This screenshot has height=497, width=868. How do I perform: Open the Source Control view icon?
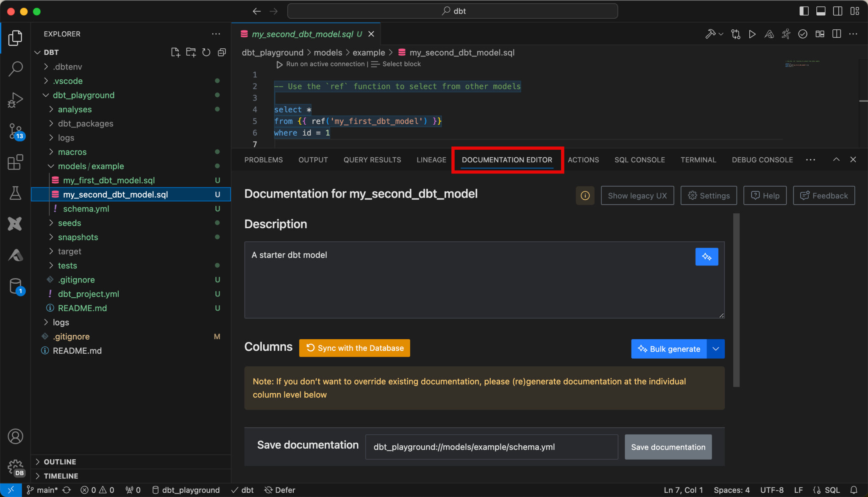pos(15,131)
